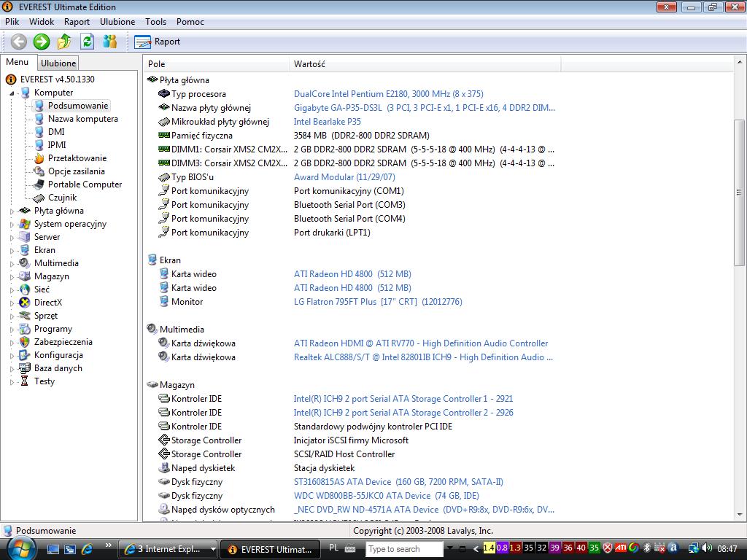Image resolution: width=747 pixels, height=560 pixels.
Task: Open the Tools menu
Action: click(x=155, y=22)
